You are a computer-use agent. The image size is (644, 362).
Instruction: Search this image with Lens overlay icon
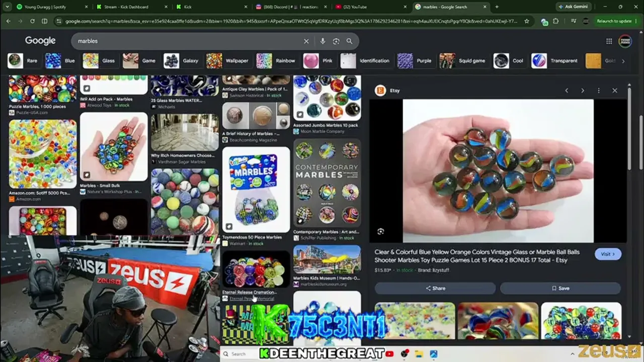(x=381, y=231)
